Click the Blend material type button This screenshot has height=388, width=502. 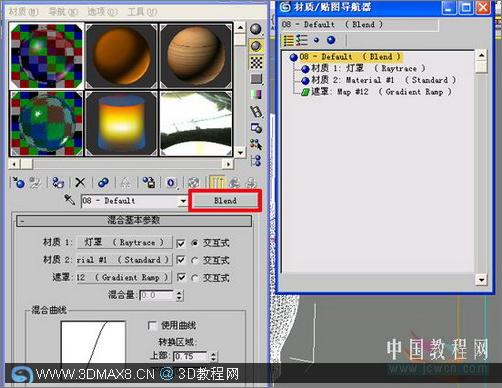(x=225, y=201)
